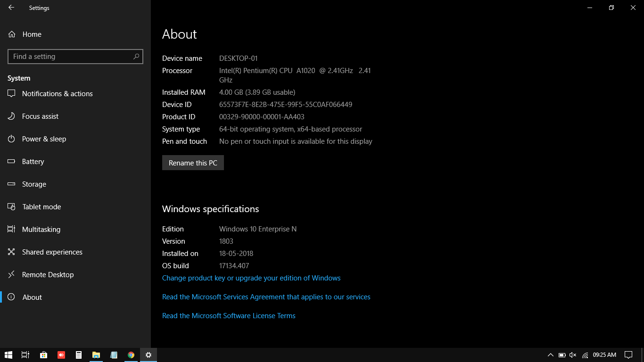Click the Windows specifications heading
The height and width of the screenshot is (362, 644).
point(211,209)
